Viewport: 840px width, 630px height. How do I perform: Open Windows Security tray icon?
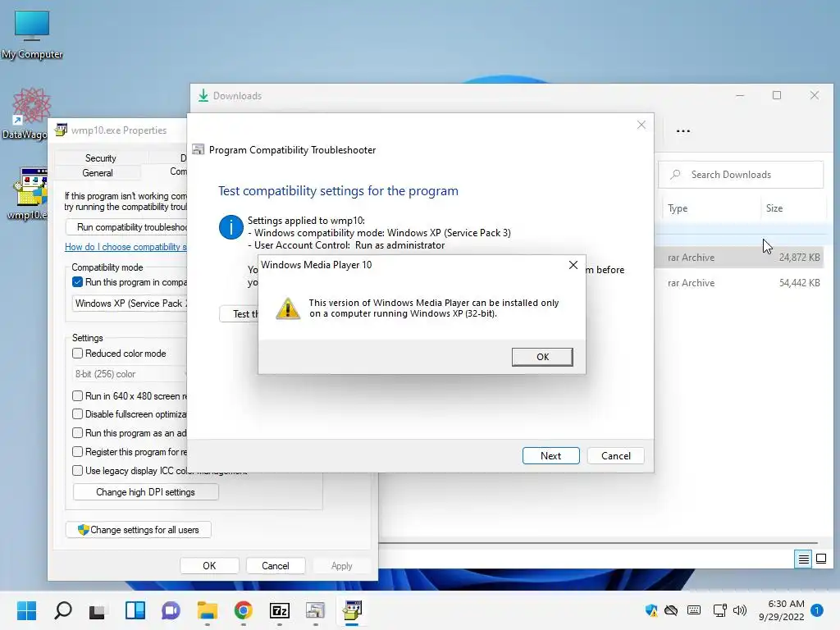coord(651,610)
